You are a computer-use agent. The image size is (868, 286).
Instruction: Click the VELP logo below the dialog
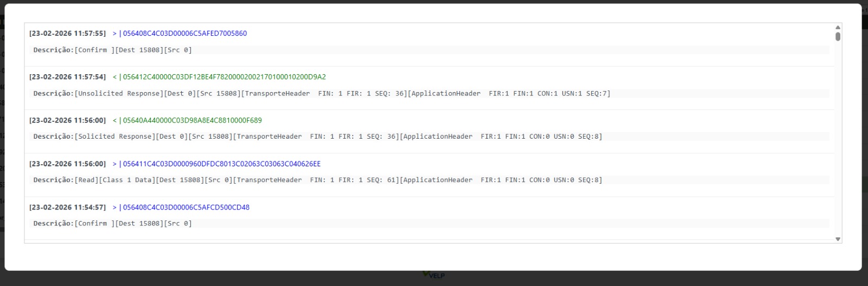pyautogui.click(x=433, y=275)
